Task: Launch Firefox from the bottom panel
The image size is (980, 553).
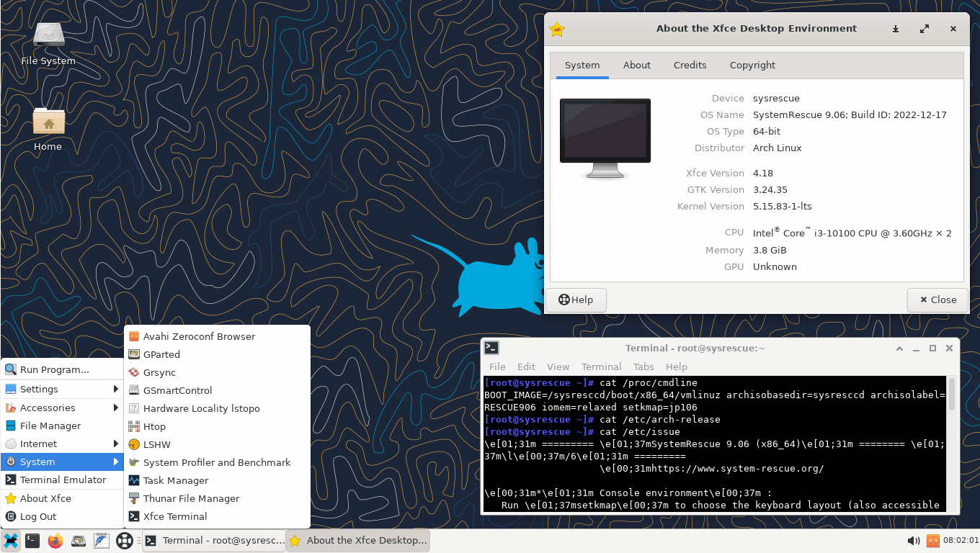Action: click(55, 540)
